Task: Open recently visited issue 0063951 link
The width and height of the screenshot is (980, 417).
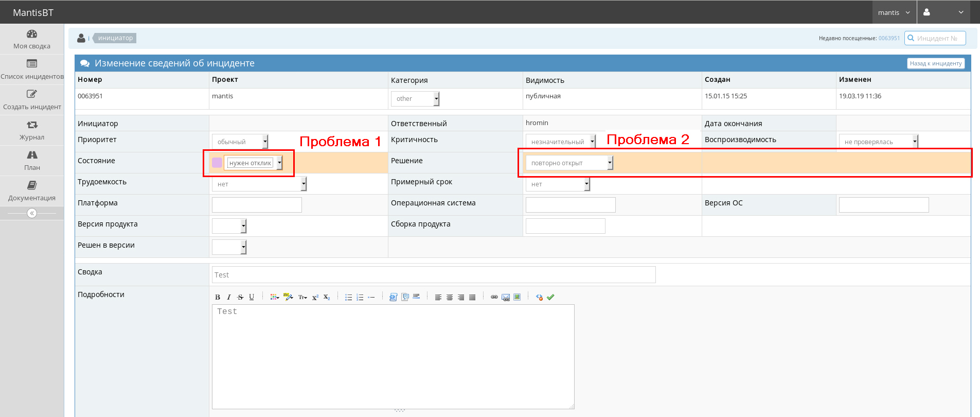Action: 889,38
